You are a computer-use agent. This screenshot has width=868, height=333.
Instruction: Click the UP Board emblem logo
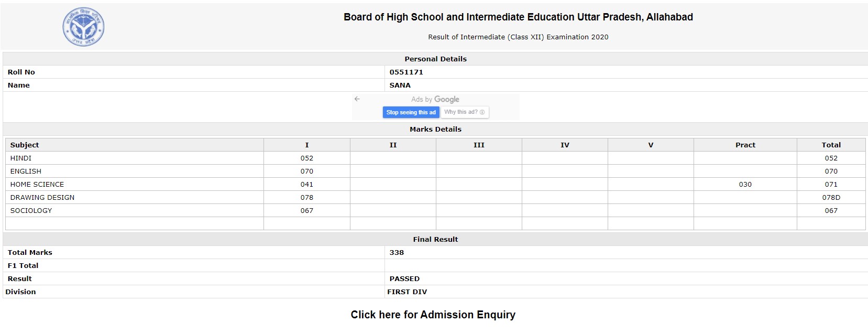83,27
